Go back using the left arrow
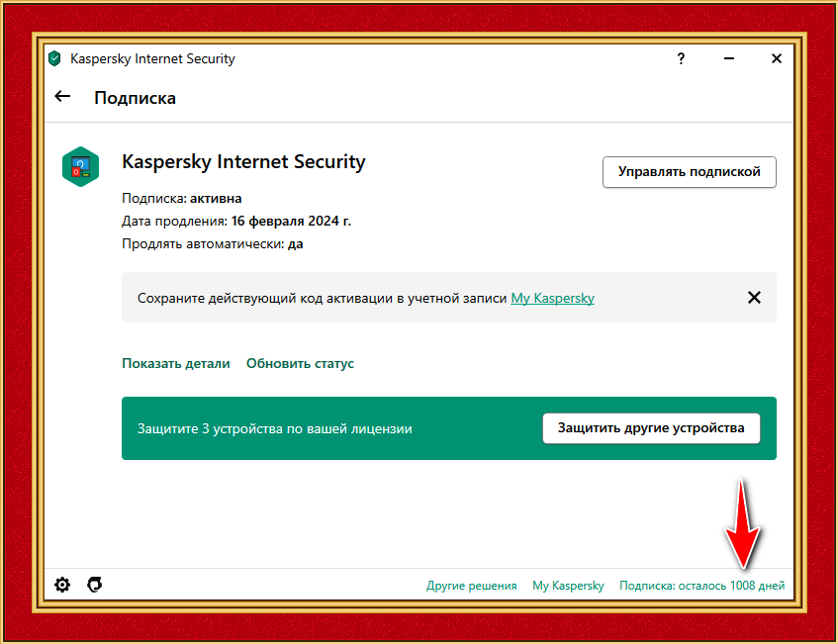Viewport: 838px width, 644px height. pos(62,96)
